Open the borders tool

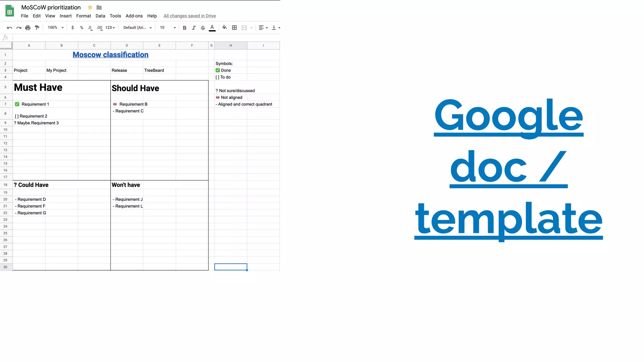pyautogui.click(x=234, y=28)
